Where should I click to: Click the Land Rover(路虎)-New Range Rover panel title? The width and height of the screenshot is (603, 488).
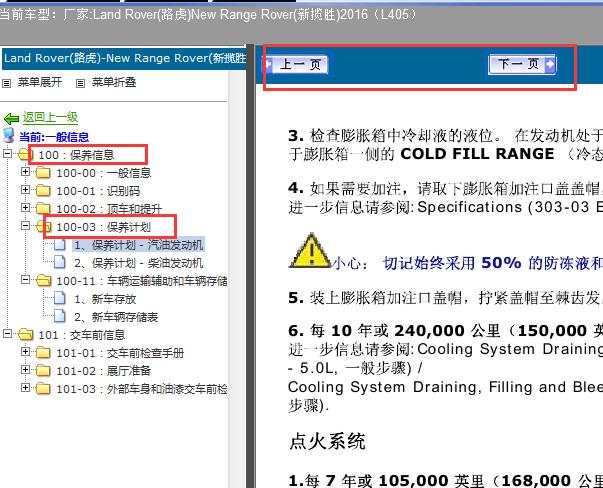[x=125, y=58]
